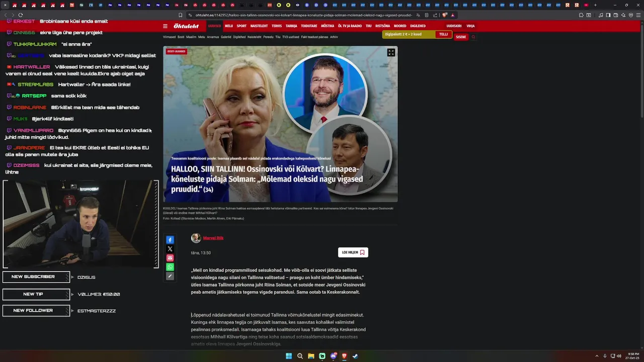644x362 pixels.
Task: Open the site search magnifier icon
Action: tap(473, 37)
